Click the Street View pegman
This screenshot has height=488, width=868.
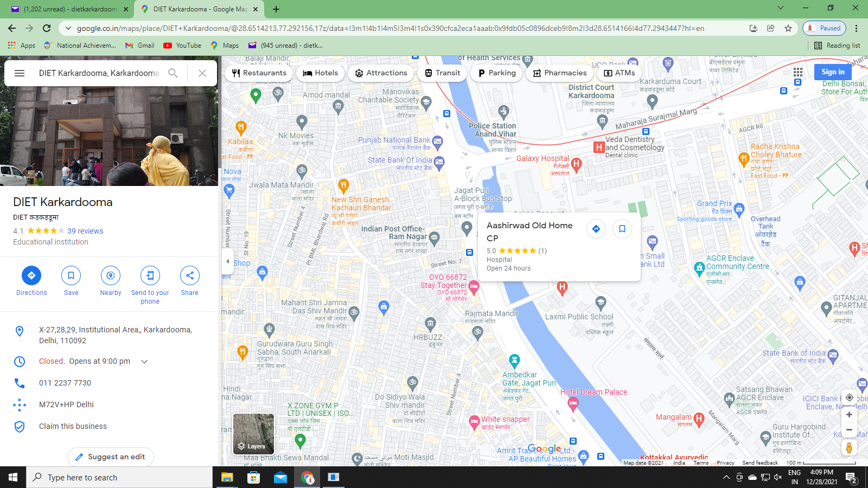click(x=850, y=448)
